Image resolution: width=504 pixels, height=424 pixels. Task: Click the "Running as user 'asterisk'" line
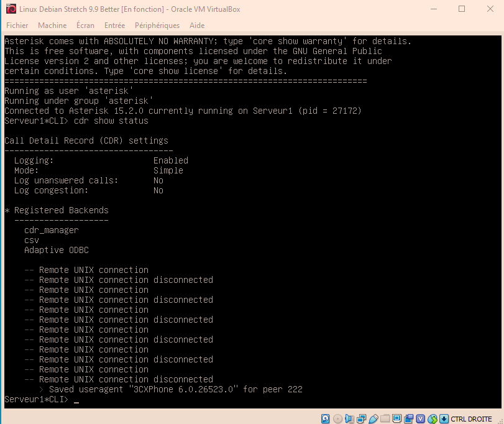68,91
